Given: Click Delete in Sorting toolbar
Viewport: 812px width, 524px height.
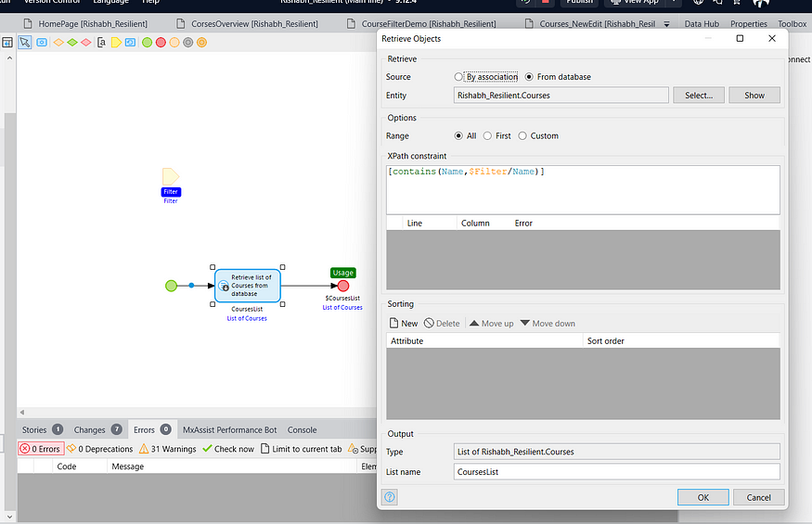Looking at the screenshot, I should (442, 323).
